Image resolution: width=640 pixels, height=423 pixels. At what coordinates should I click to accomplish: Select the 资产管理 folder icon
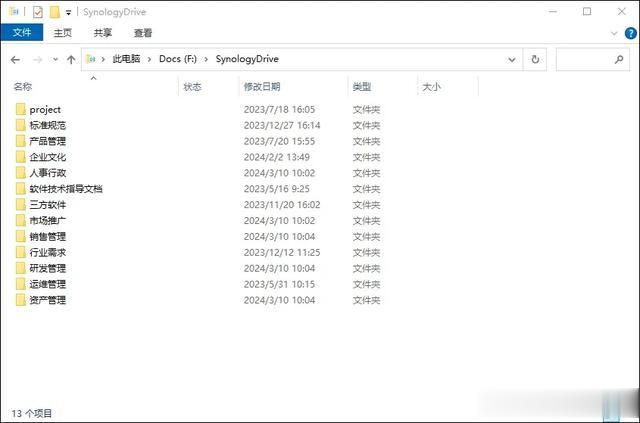(21, 301)
